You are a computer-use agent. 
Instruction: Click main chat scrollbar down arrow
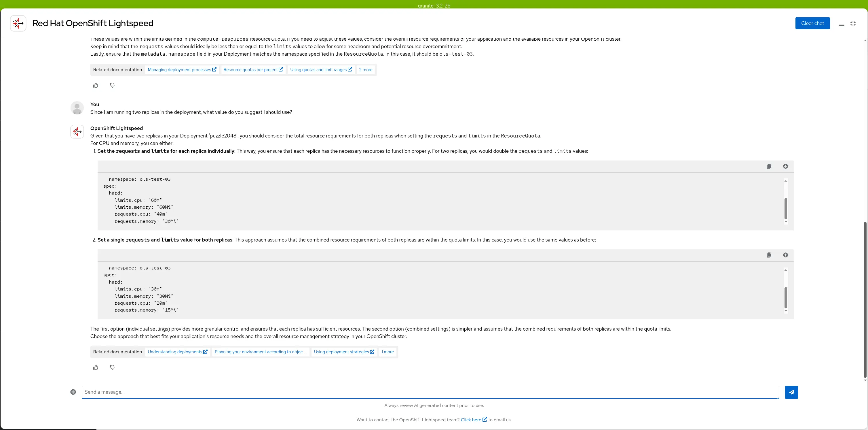865,380
